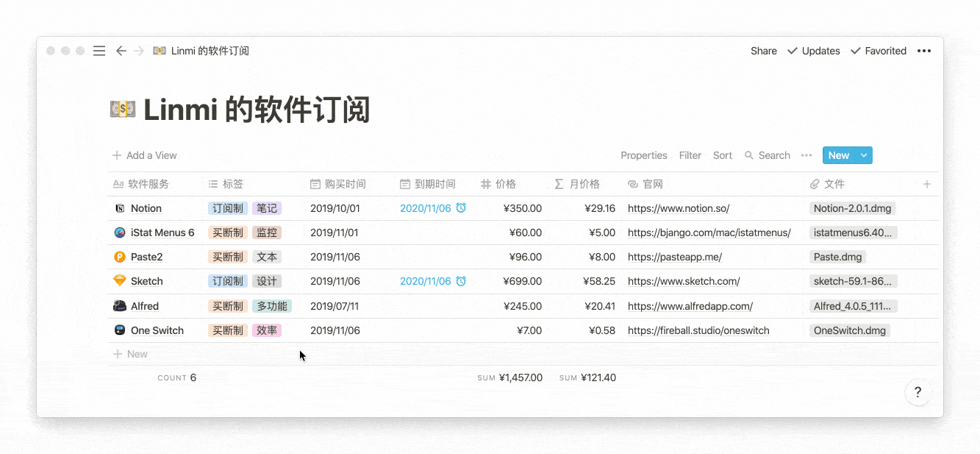
Task: Open the New button dropdown arrow
Action: [x=865, y=155]
